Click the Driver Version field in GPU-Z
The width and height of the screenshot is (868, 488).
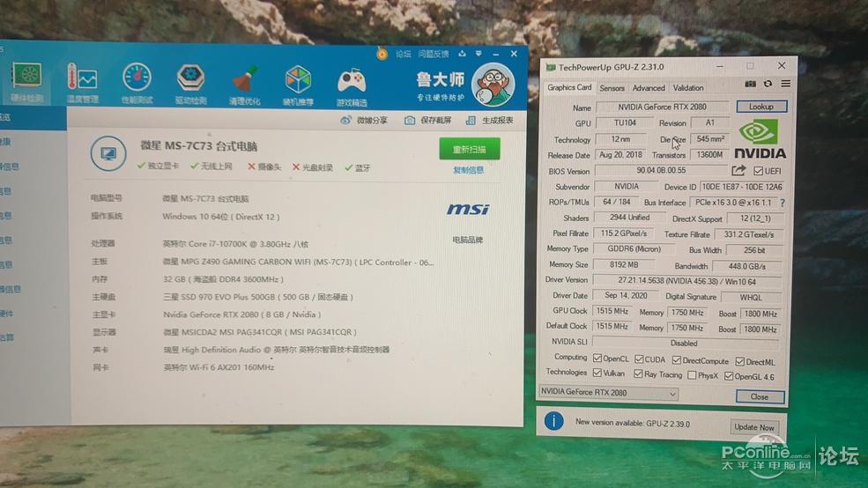pyautogui.click(x=687, y=281)
